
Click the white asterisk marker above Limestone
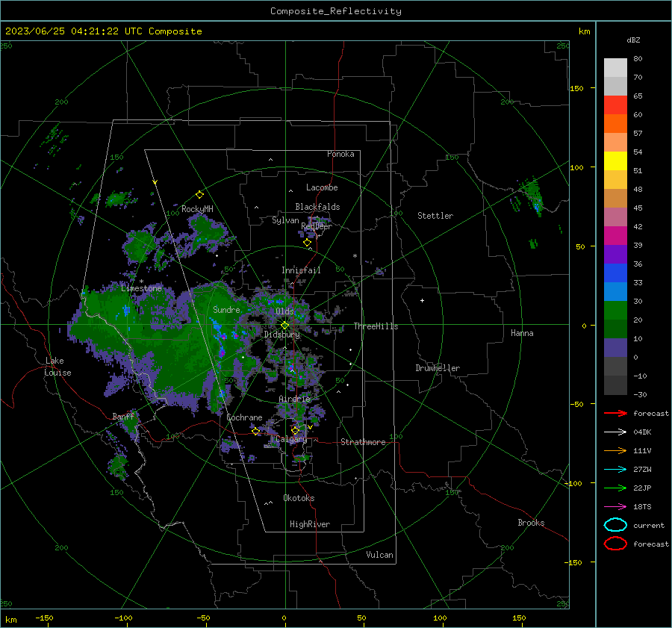coord(141,282)
